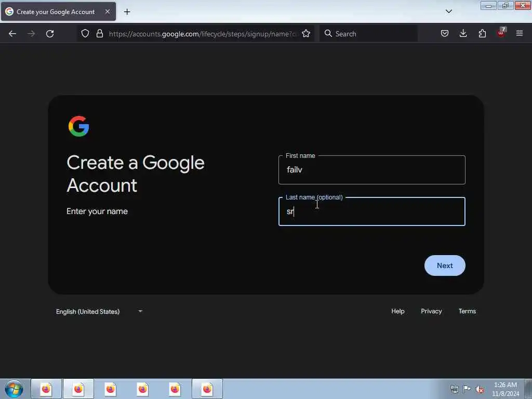The image size is (532, 399).
Task: Open the Save to Pocket icon
Action: click(x=445, y=34)
